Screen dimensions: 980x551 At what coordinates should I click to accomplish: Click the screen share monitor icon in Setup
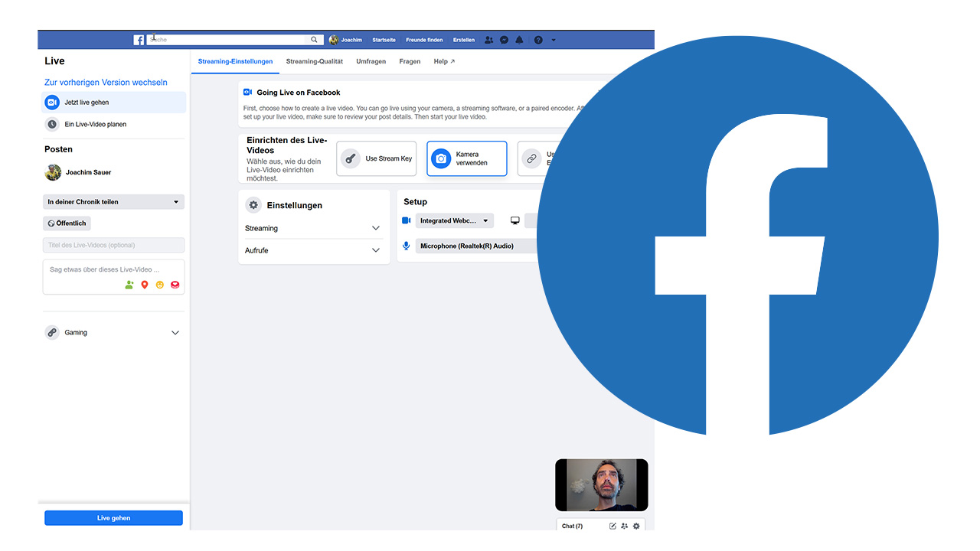click(x=515, y=220)
